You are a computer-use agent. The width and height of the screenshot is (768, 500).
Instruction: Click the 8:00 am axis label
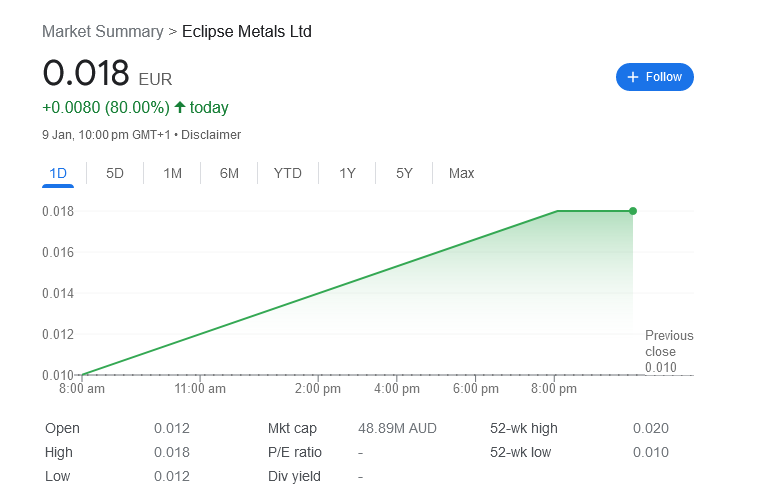click(x=82, y=389)
